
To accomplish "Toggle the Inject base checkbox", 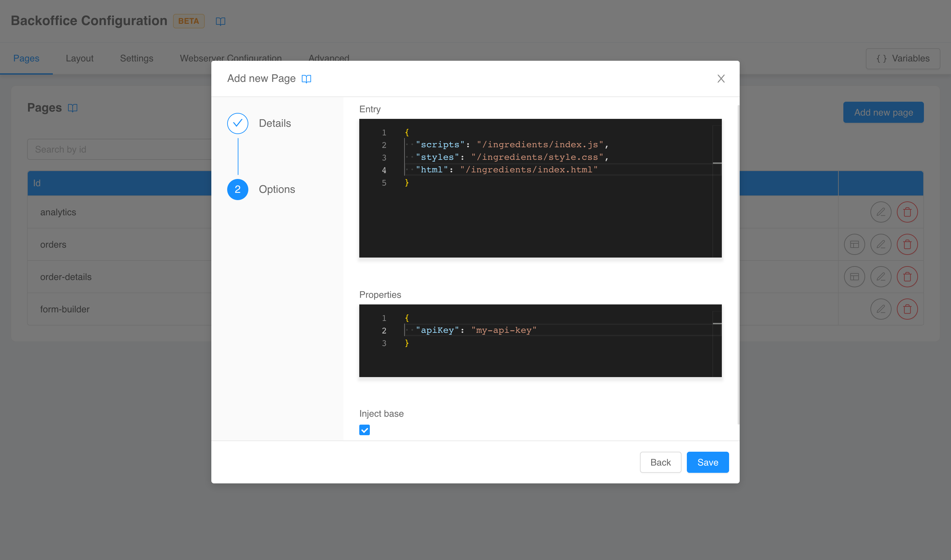I will 364,430.
